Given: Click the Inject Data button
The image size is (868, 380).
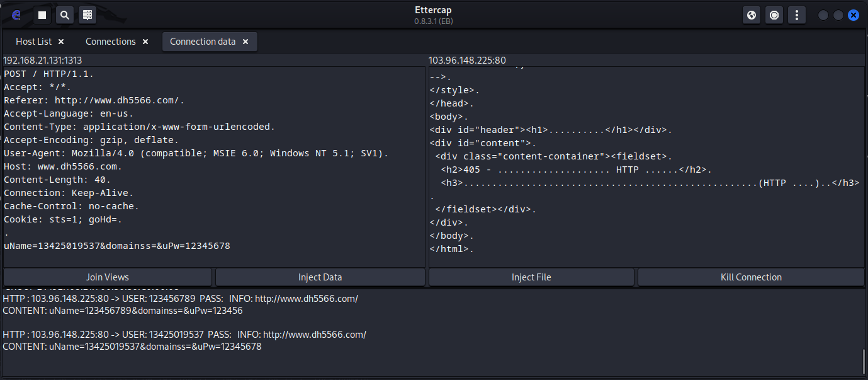Looking at the screenshot, I should pyautogui.click(x=320, y=277).
